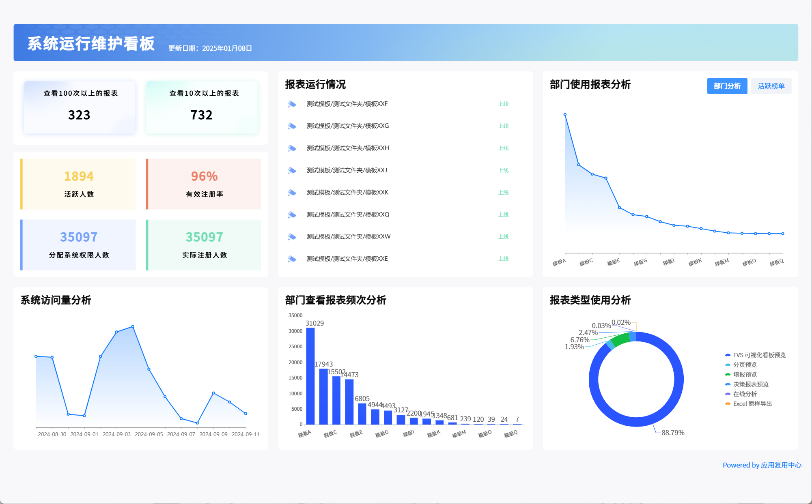Viewport: 812px width, 504px height.
Task: Toggle Excel 原样导出 legend entry
Action: click(752, 404)
